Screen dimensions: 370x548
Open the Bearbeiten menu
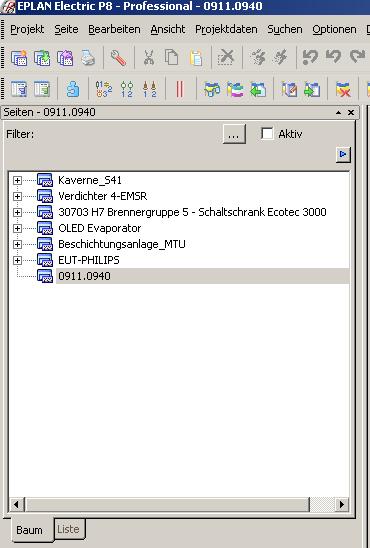[x=114, y=29]
